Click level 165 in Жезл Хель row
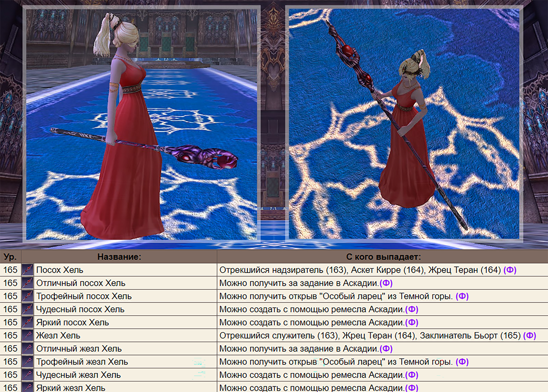 (x=10, y=336)
